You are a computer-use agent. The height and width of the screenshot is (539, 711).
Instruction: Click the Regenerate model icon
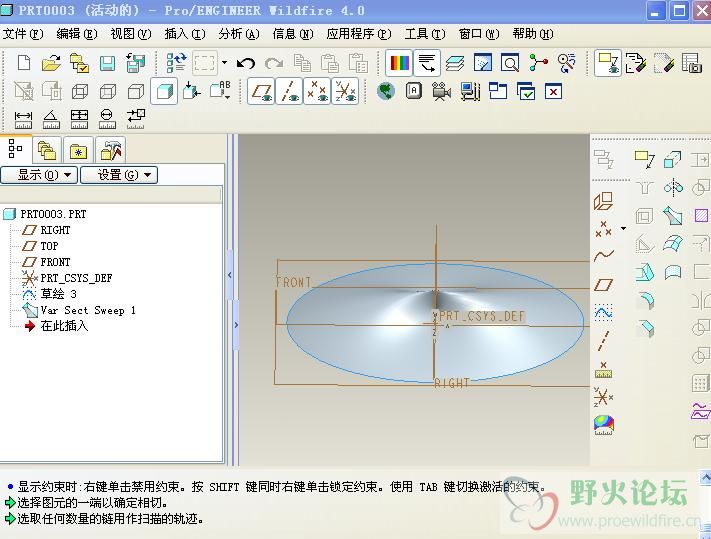point(176,63)
